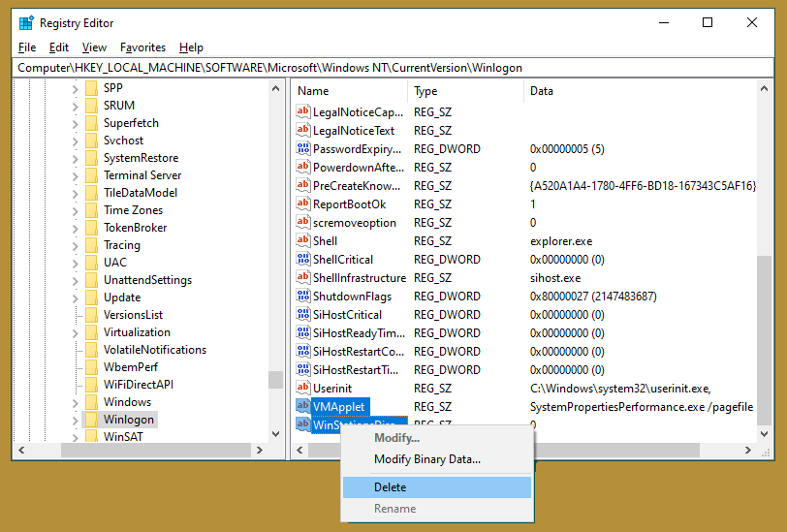Expand the Winlogon key

tap(75, 421)
